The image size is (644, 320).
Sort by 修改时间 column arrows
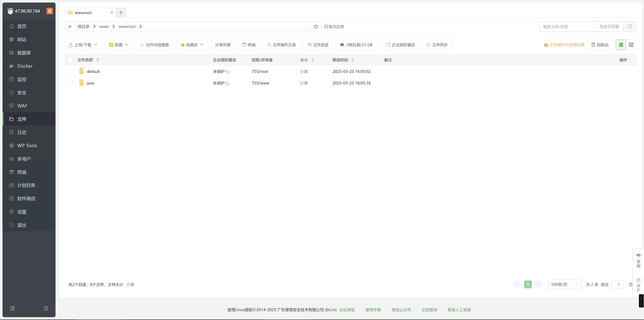pyautogui.click(x=353, y=60)
